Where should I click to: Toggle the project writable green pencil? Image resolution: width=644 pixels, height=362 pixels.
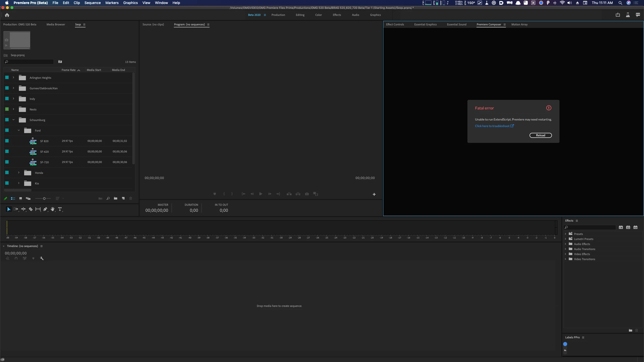point(5,198)
